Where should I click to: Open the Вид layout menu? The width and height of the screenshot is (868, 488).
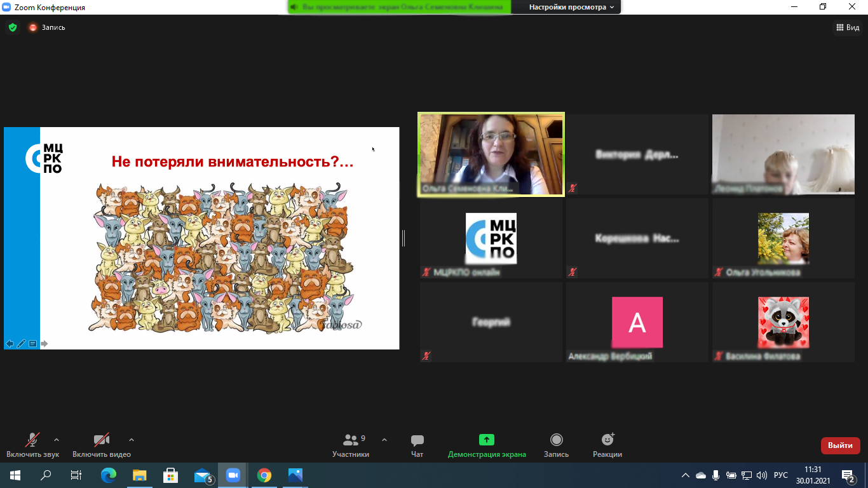point(848,27)
